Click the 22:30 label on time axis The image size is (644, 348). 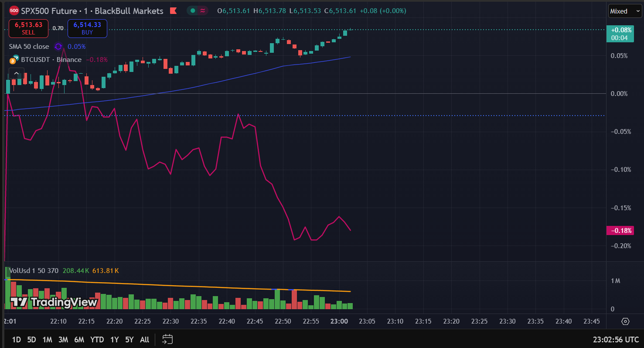click(x=170, y=321)
